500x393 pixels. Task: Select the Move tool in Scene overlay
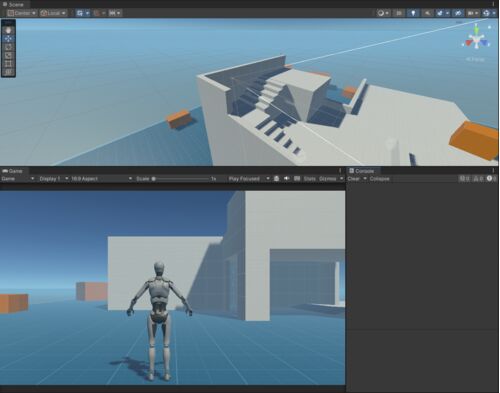(x=8, y=38)
